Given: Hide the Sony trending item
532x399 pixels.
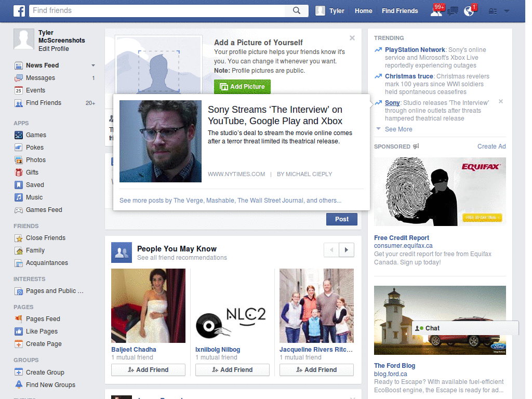Looking at the screenshot, I should pos(501,101).
